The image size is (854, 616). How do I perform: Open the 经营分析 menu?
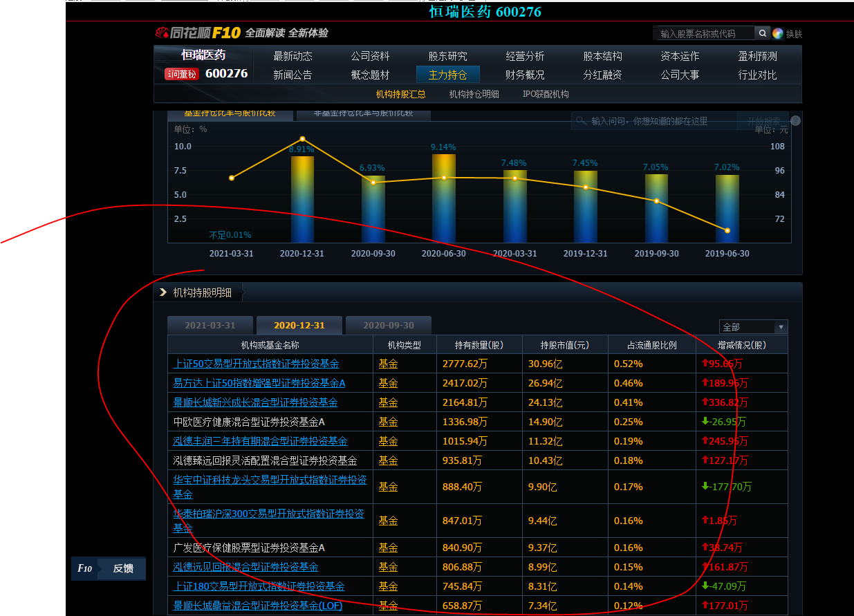point(525,56)
